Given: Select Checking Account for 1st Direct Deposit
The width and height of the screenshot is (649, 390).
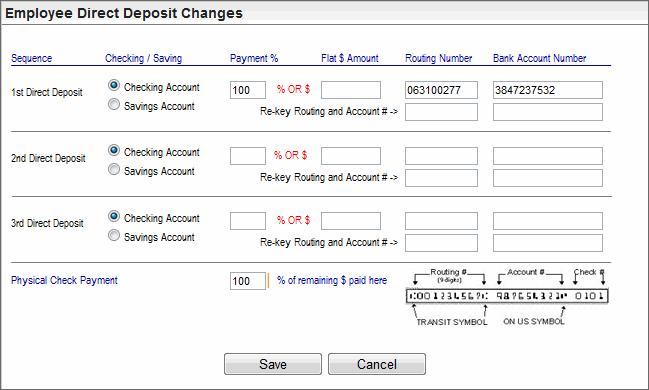Looking at the screenshot, I should point(114,85).
